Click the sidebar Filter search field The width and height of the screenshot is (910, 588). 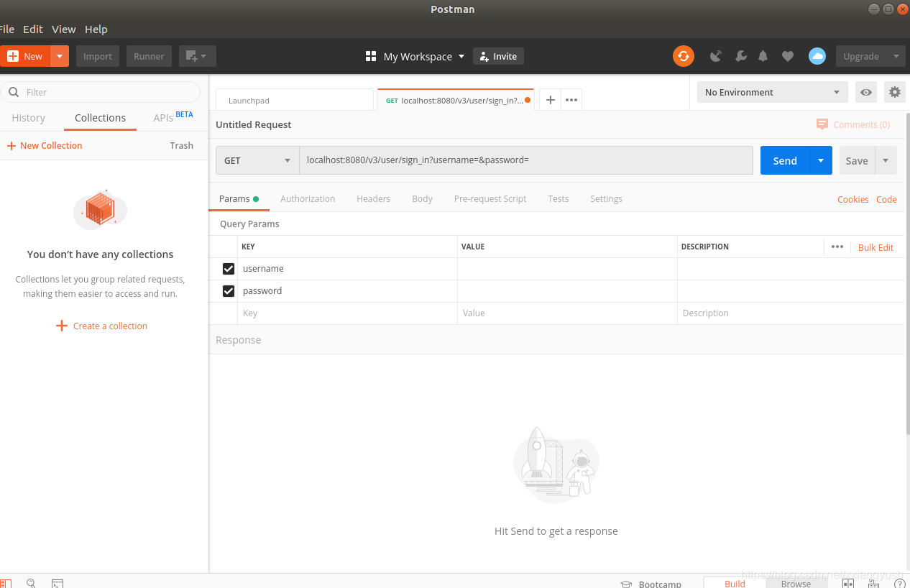click(101, 92)
